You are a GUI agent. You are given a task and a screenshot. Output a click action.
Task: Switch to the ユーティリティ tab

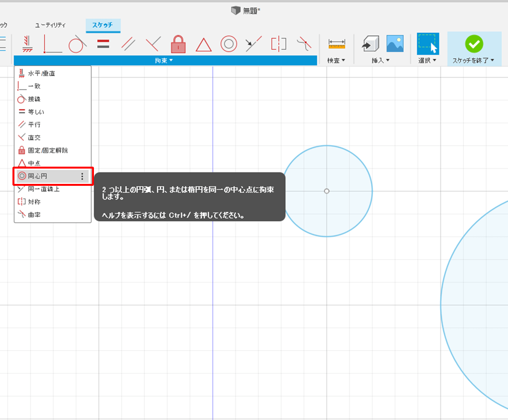pos(50,25)
